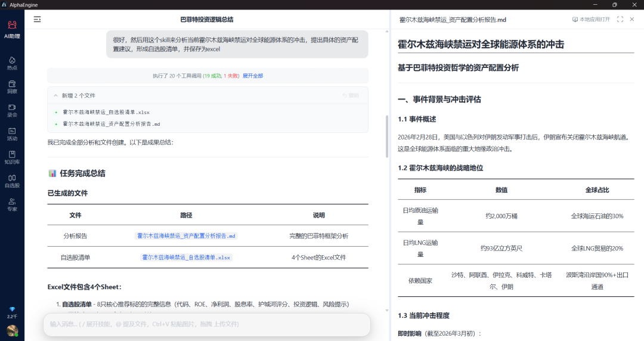Click the 路径 column header
The height and width of the screenshot is (341, 644).
186,215
